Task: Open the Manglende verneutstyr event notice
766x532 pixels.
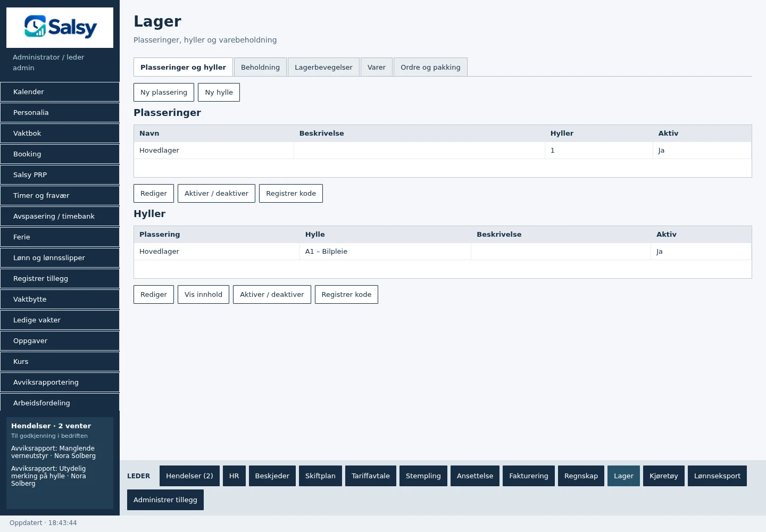Action: [x=53, y=452]
